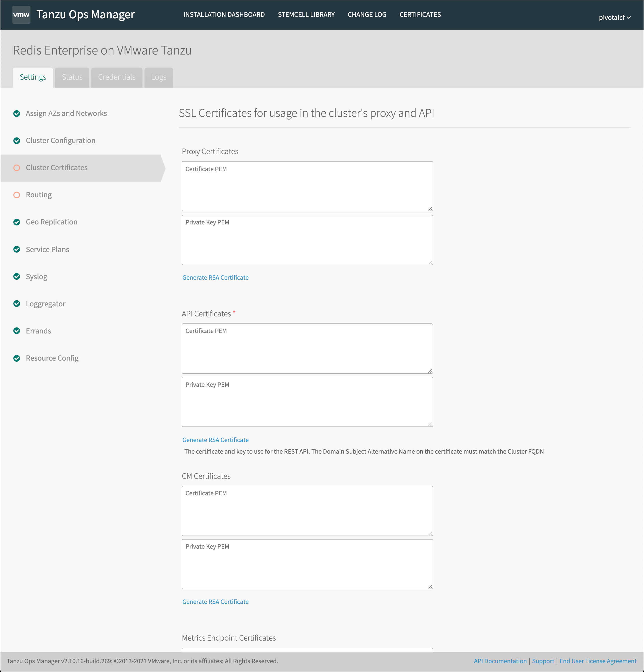Click the green checkmark beside Syslog

tap(16, 276)
